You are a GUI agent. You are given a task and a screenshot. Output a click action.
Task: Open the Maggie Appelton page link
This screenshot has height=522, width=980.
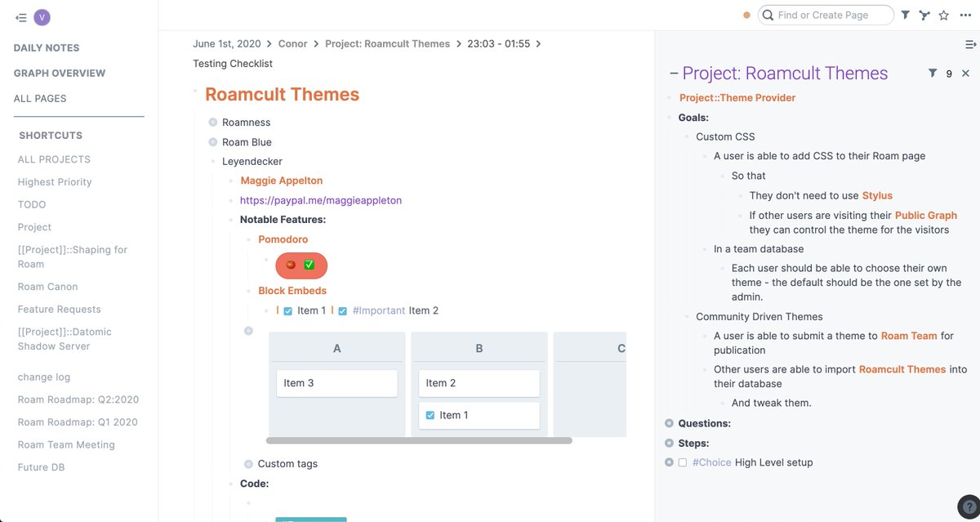(282, 181)
